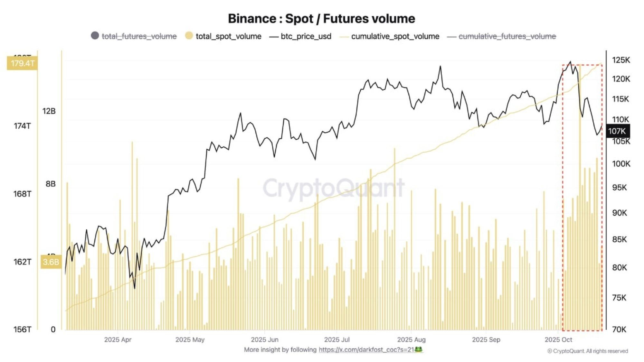Toggle the btc_price_usd legend label
Viewport: 644px width, 362px height.
point(306,36)
